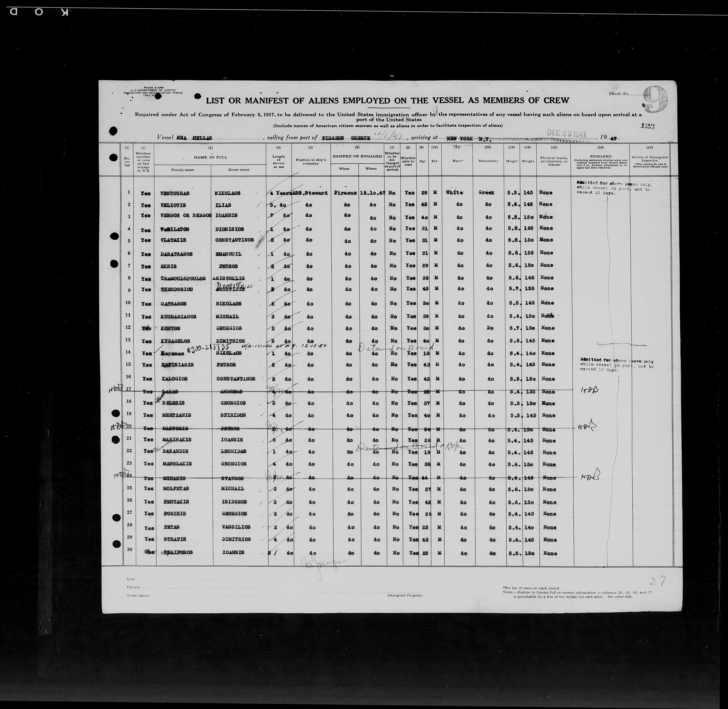Select the given name DIONISIOS

tap(229, 229)
